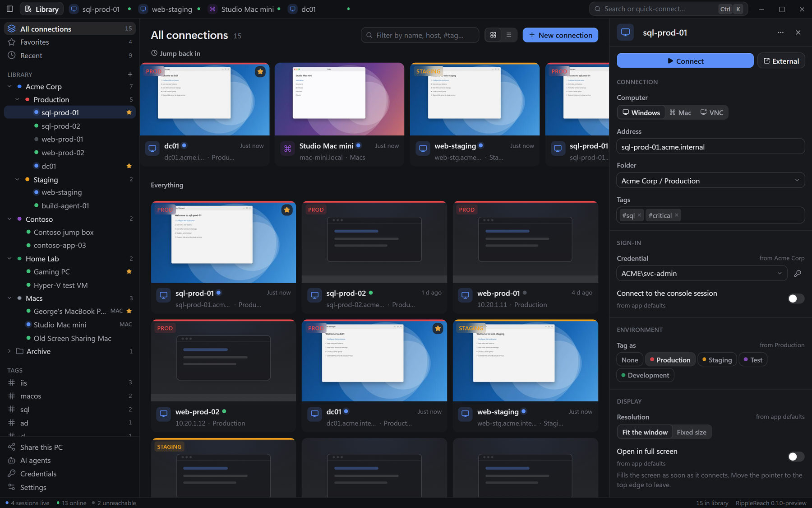Screen dimensions: 812x508
Task: Click the credential key icon
Action: click(x=798, y=274)
